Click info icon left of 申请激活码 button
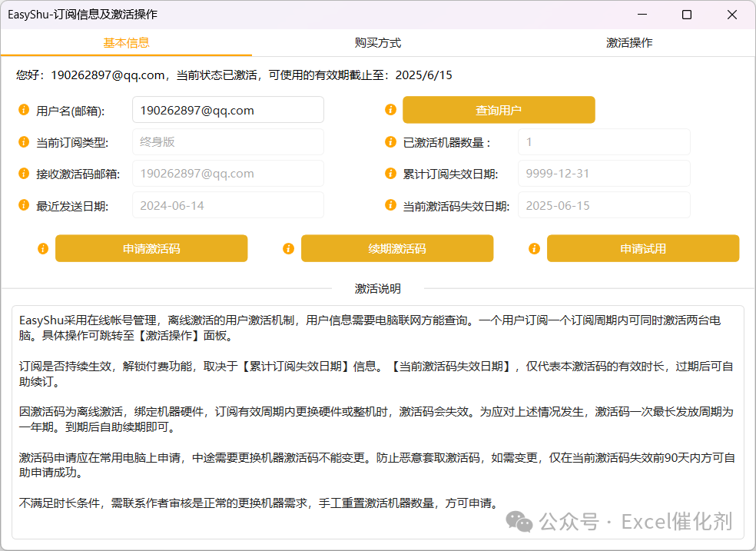Image resolution: width=756 pixels, height=551 pixels. pos(43,248)
